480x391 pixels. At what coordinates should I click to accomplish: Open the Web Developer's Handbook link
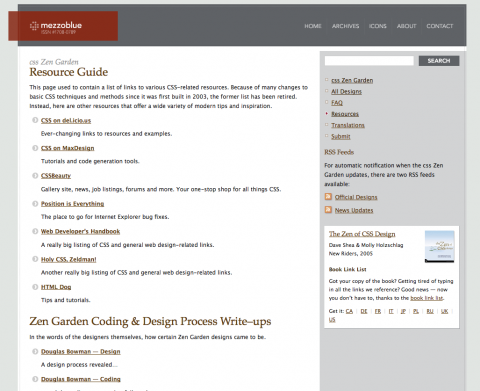pos(80,231)
